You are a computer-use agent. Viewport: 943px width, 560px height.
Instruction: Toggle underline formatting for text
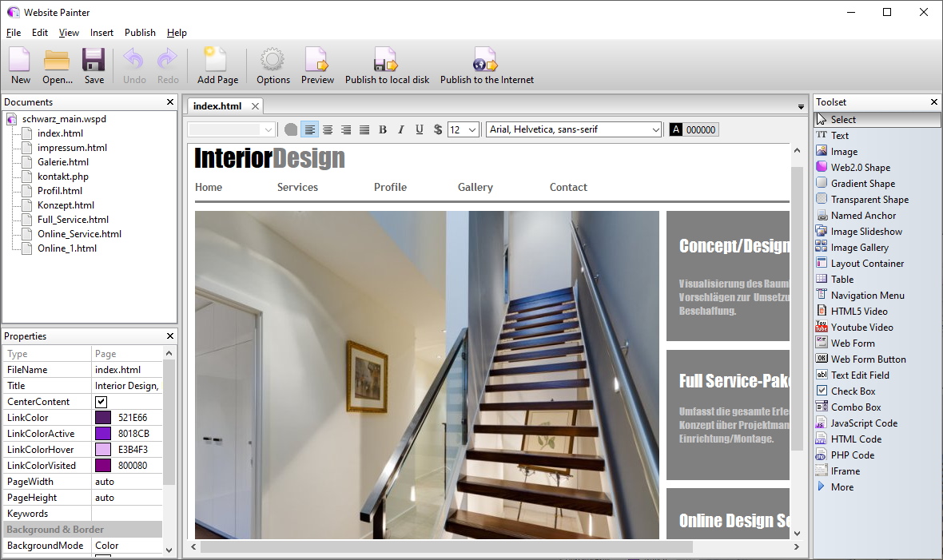pos(419,129)
